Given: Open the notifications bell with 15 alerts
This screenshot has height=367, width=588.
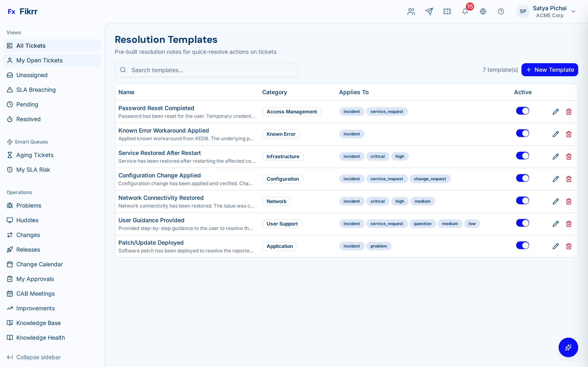Looking at the screenshot, I should pyautogui.click(x=465, y=11).
